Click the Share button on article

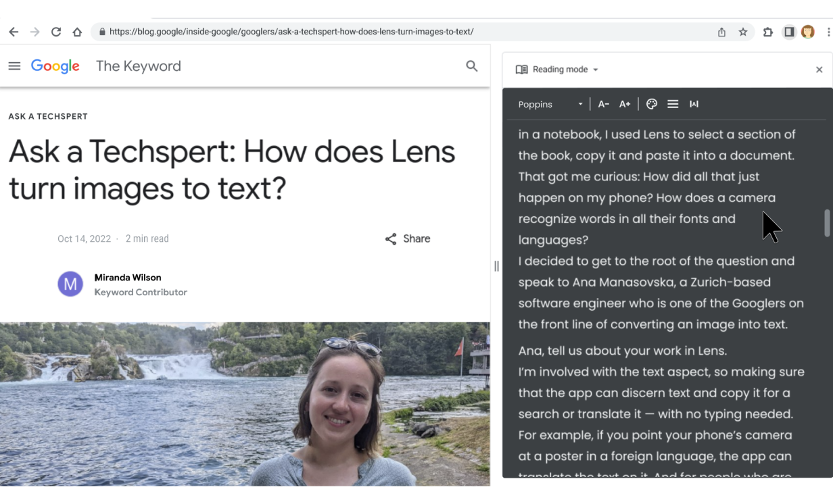(408, 238)
